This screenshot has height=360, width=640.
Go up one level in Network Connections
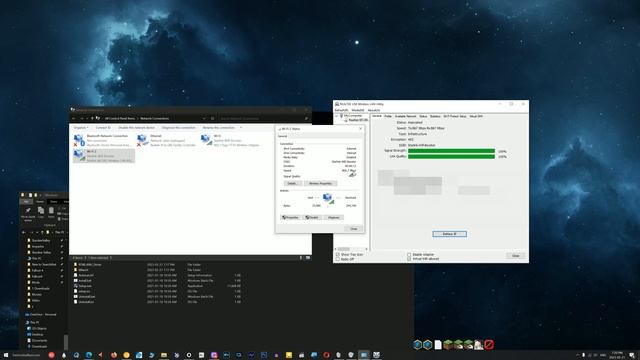[92, 118]
